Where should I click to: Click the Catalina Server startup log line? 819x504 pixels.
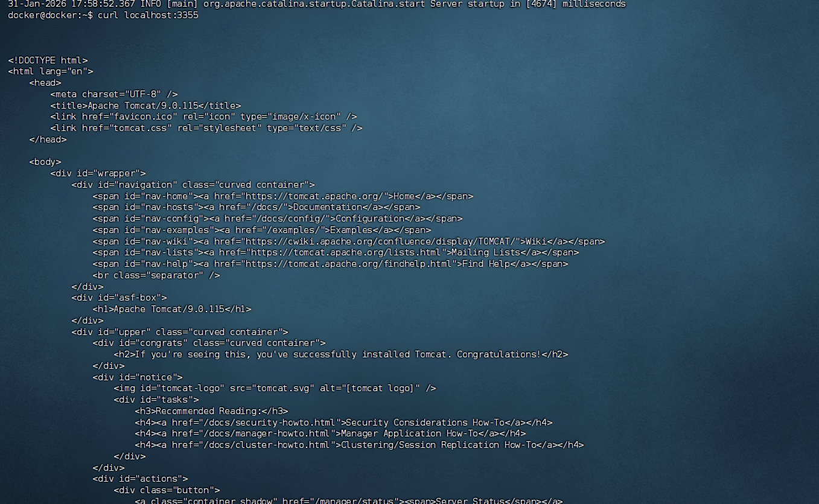(x=317, y=4)
